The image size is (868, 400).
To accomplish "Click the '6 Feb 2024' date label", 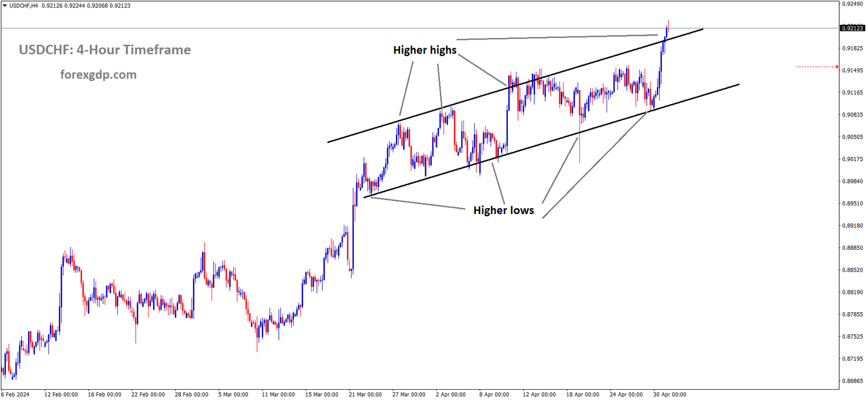I will click(x=15, y=395).
